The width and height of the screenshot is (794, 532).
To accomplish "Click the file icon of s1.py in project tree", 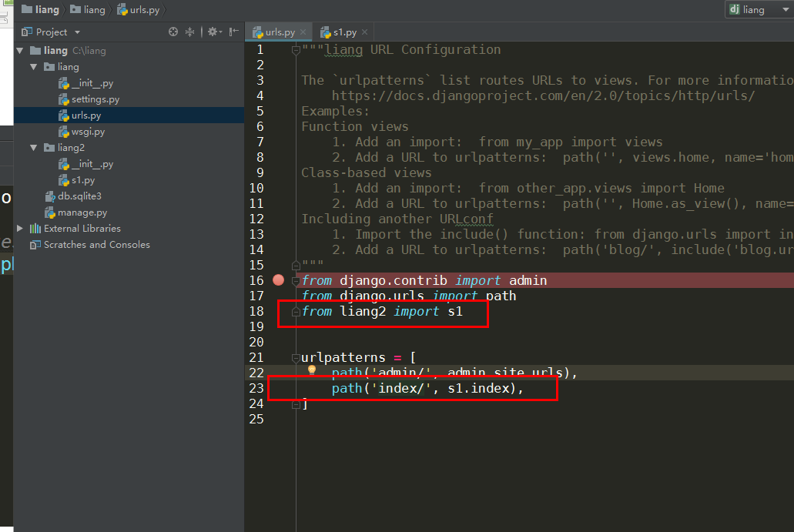I will (x=64, y=180).
